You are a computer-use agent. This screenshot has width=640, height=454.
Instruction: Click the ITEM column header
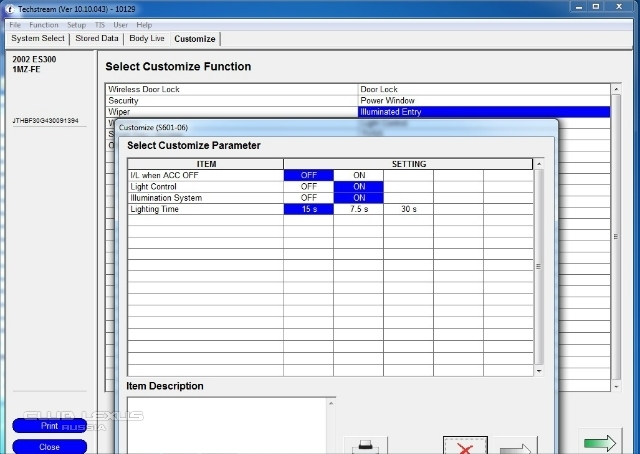coord(205,164)
